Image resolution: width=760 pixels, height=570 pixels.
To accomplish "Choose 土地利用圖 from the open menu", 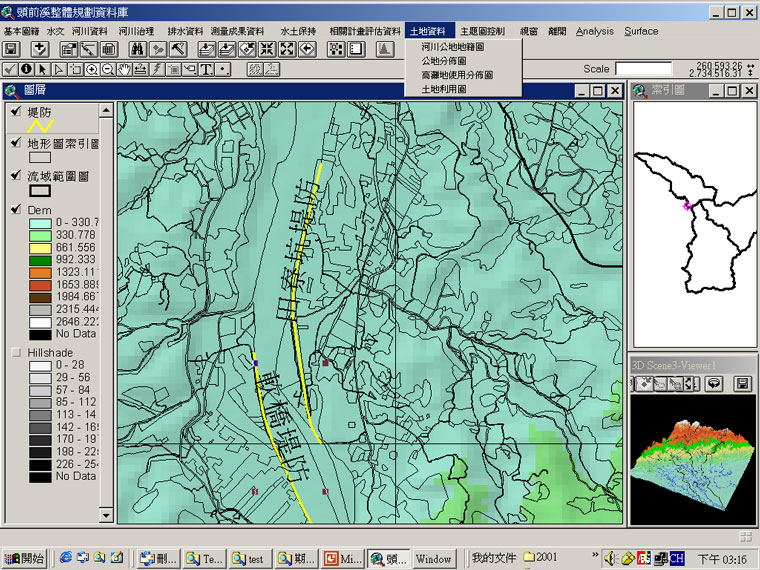I will click(444, 88).
